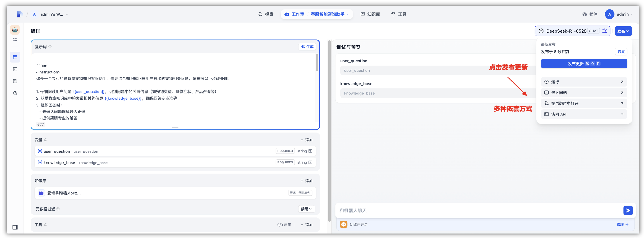Viewport: 644px width, 240px height.
Task: Select the knowledge_base variable row
Action: (x=175, y=162)
